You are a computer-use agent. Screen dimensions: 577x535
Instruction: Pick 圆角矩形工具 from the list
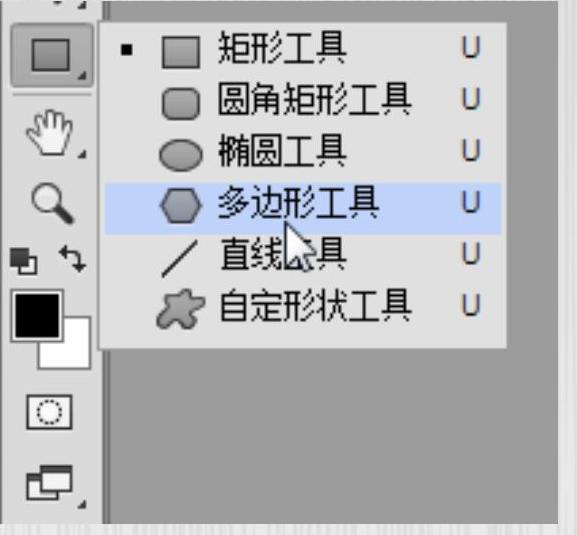(x=302, y=103)
